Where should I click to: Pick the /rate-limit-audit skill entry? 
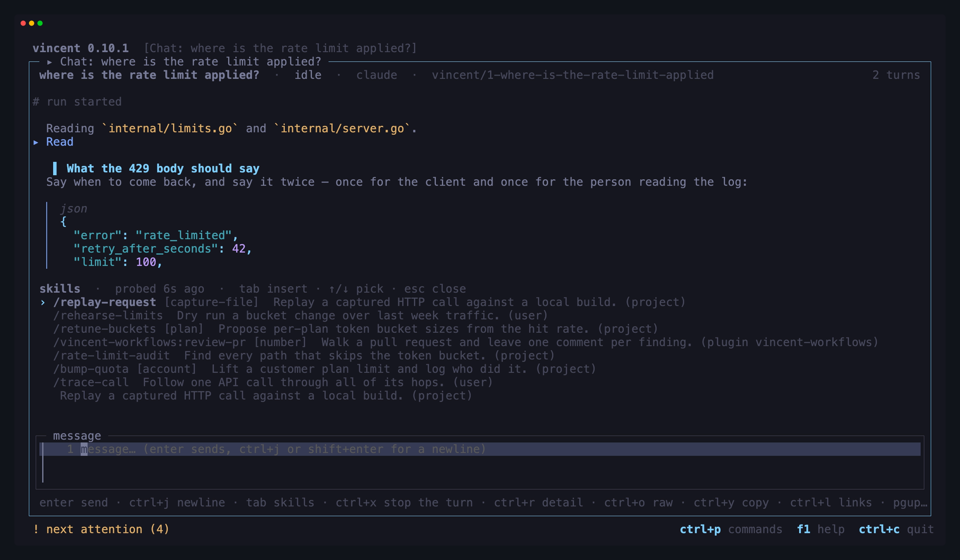click(304, 356)
